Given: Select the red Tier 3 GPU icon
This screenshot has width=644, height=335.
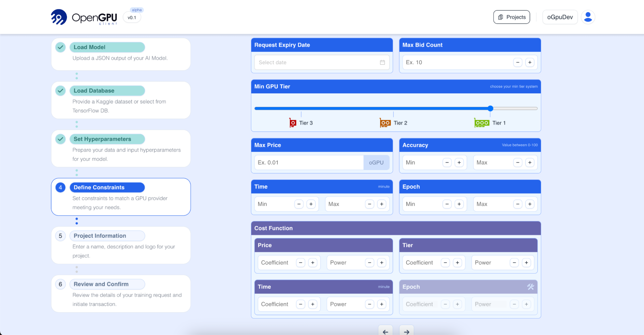Looking at the screenshot, I should (293, 123).
